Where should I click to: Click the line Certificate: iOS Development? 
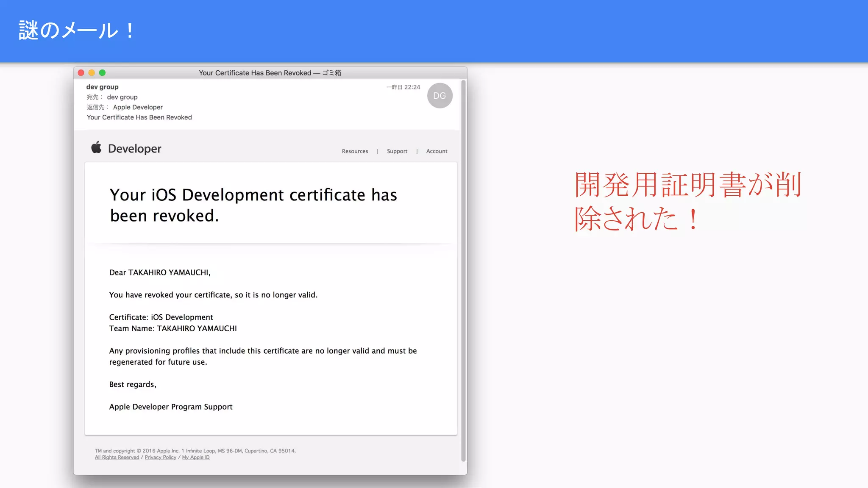[x=161, y=317]
